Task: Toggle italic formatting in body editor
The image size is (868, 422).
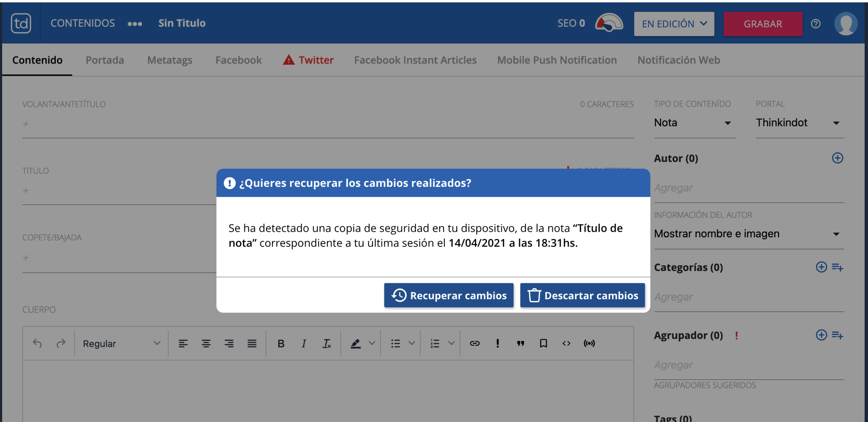Action: coord(304,343)
